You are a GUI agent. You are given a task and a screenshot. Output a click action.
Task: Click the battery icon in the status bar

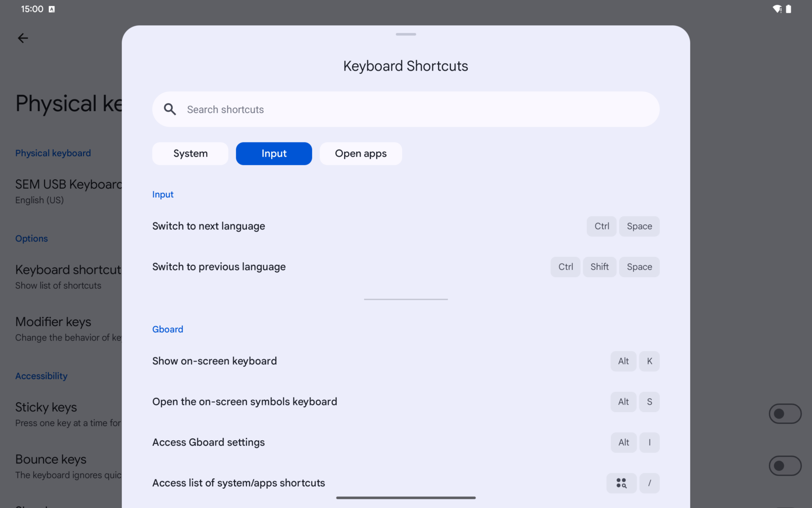click(789, 8)
